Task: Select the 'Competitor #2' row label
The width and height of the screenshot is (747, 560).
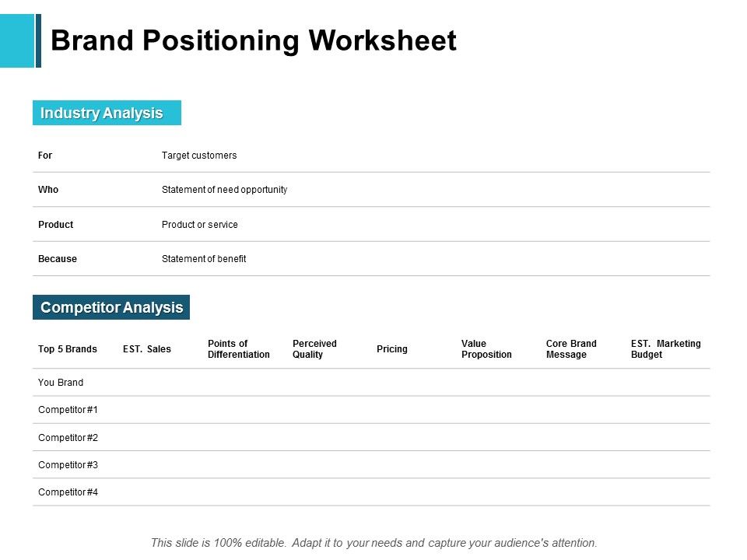Action: pos(68,438)
